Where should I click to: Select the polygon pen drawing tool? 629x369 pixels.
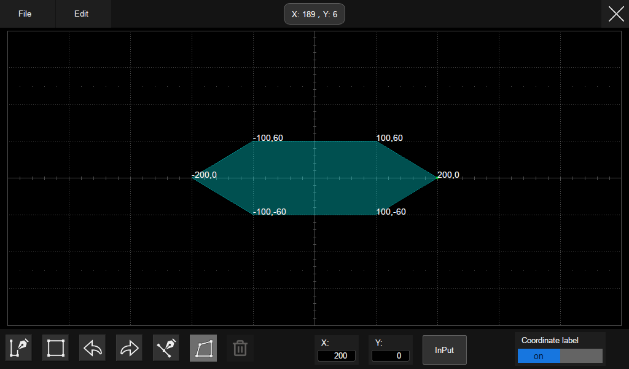(18, 348)
